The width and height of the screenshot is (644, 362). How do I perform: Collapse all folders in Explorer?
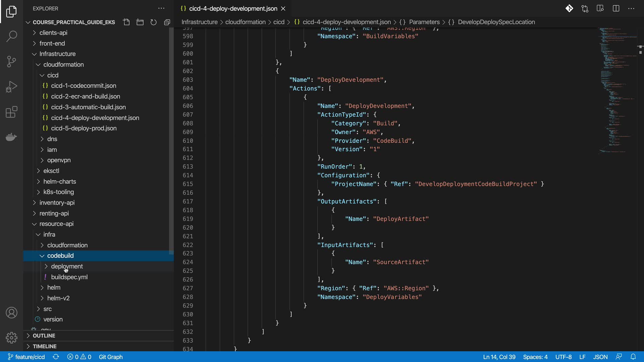pos(167,22)
